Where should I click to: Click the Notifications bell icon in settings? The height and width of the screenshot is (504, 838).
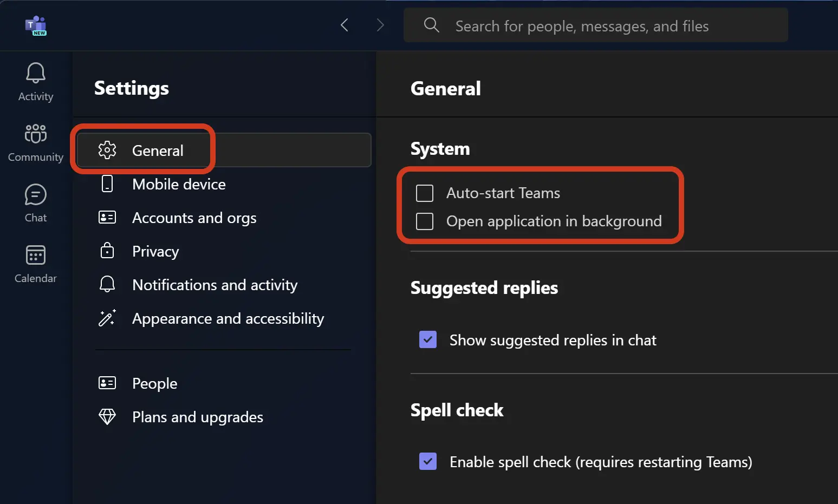tap(107, 284)
